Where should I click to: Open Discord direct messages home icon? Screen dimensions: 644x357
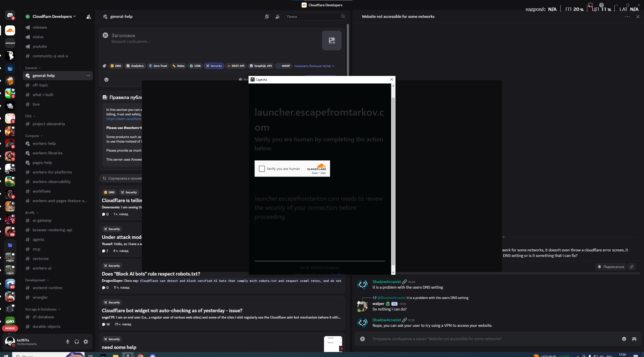tap(10, 16)
